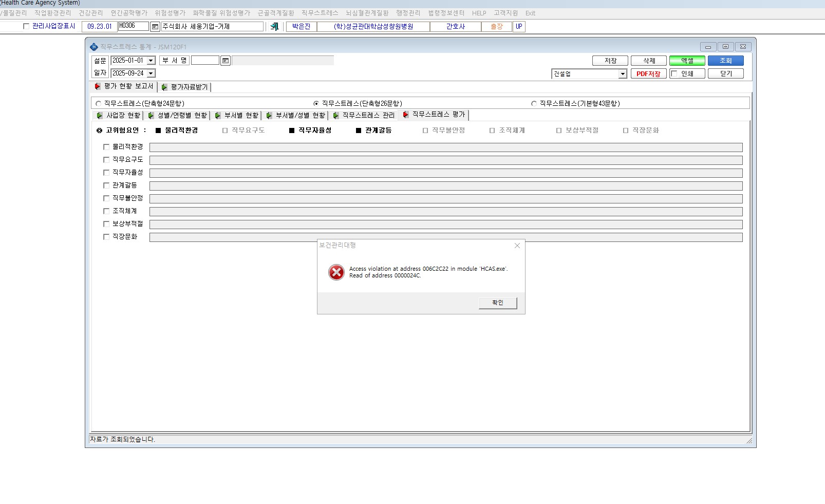Open company lookup icon next to H0306

pos(155,27)
